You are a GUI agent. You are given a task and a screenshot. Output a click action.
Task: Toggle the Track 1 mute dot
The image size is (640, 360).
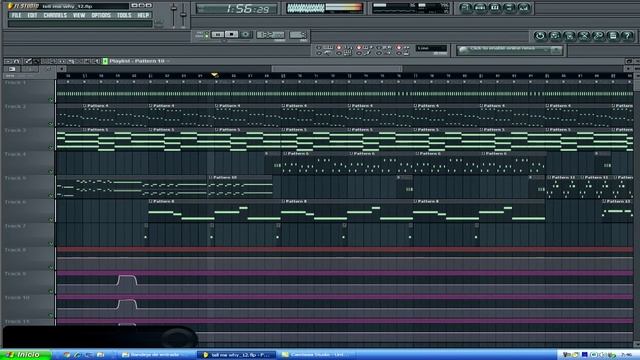click(51, 100)
